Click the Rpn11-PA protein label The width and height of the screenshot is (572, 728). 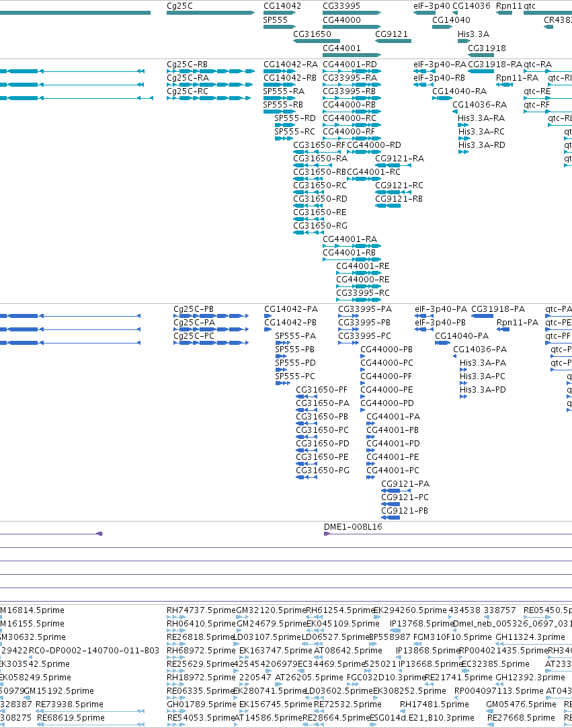pyautogui.click(x=518, y=322)
